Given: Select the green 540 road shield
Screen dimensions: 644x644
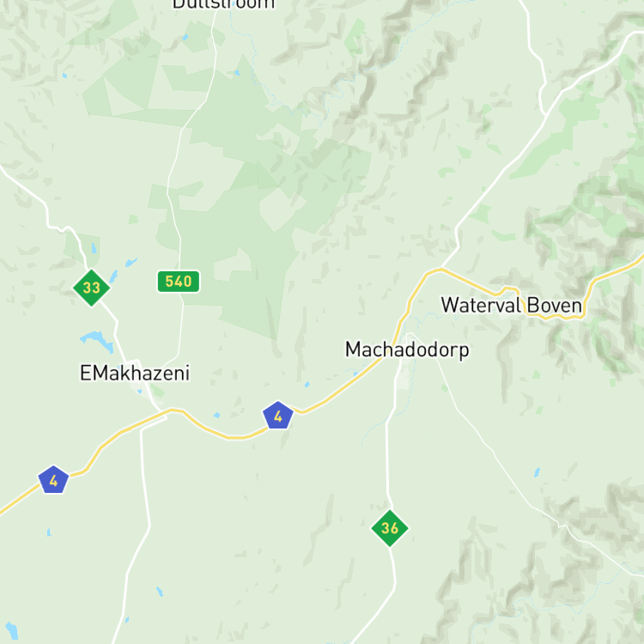Looking at the screenshot, I should pos(179,282).
